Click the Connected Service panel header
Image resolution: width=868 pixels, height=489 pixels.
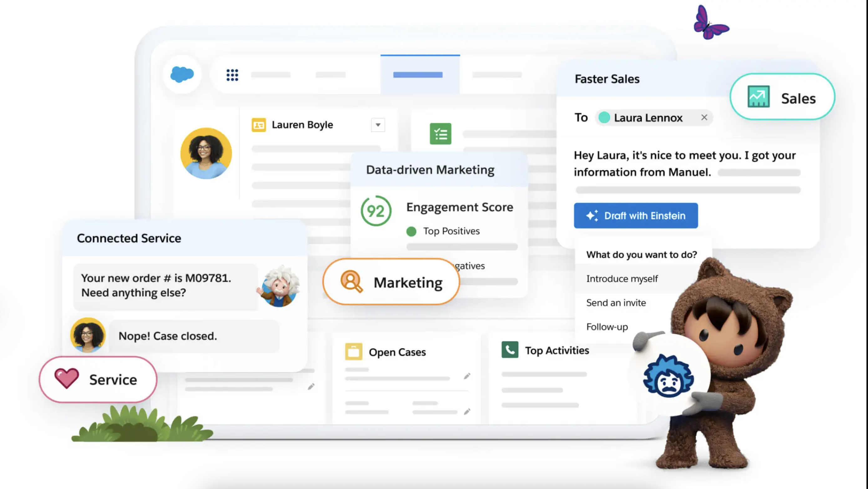tap(185, 238)
